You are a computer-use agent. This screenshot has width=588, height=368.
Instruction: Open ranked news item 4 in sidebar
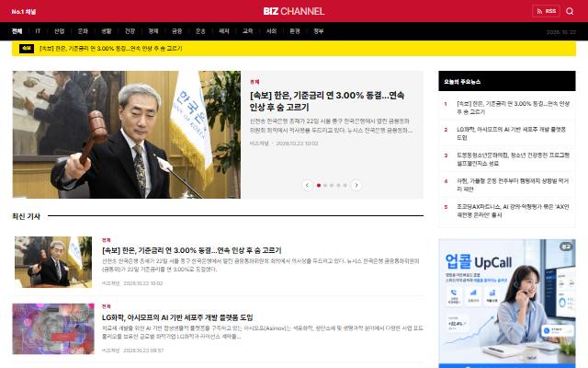(513, 185)
